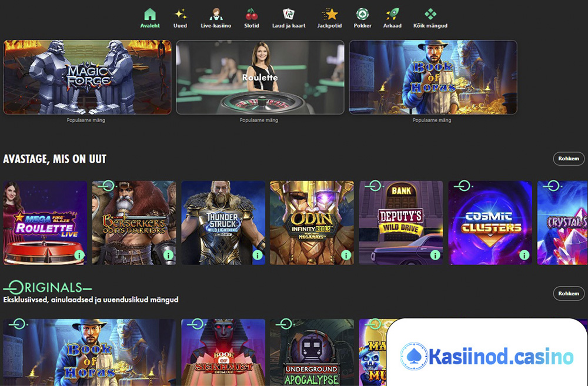Viewport: 588px width, 386px height.
Task: Show info icon on Odin Infinity Reels
Action: [x=346, y=255]
